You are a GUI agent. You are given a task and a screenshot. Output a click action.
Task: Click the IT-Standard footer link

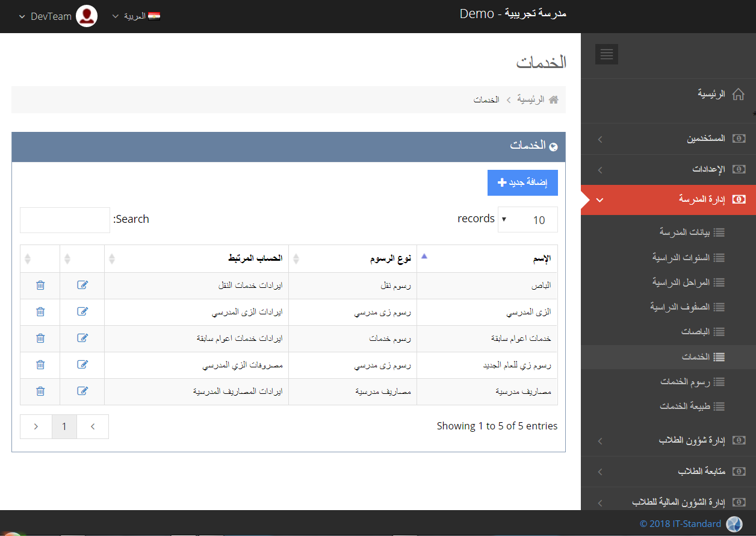tap(680, 523)
